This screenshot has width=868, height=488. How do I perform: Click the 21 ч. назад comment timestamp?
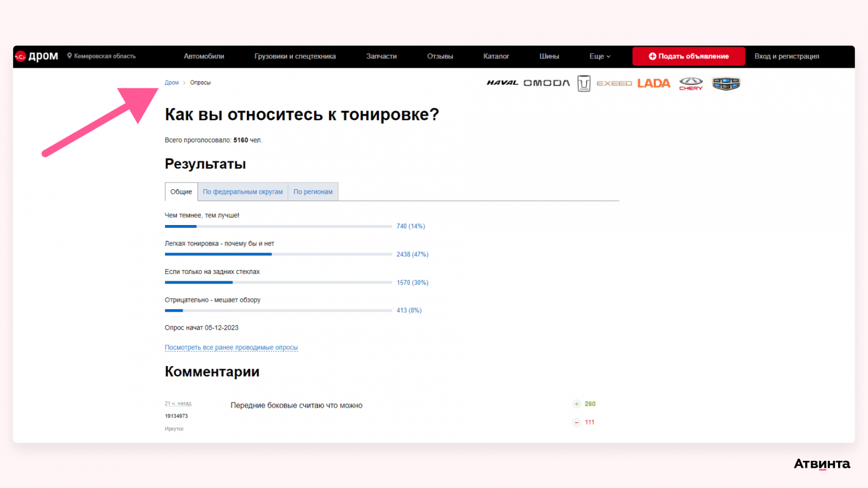pos(178,403)
